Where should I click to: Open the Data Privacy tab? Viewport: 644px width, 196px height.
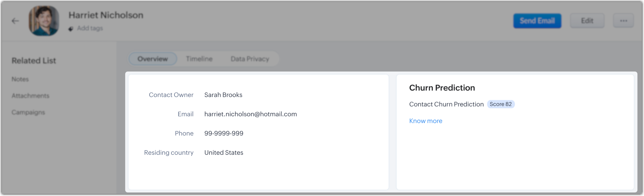coord(250,59)
